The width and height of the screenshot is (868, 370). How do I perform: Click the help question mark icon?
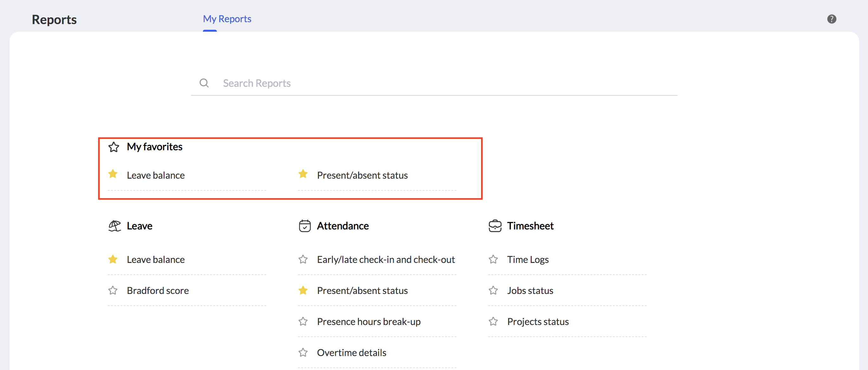click(x=831, y=19)
